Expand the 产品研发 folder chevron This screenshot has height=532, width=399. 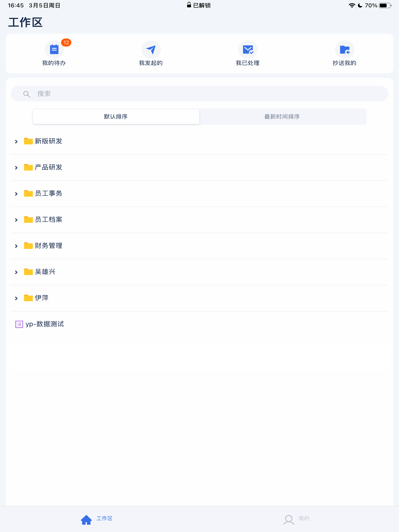point(16,168)
